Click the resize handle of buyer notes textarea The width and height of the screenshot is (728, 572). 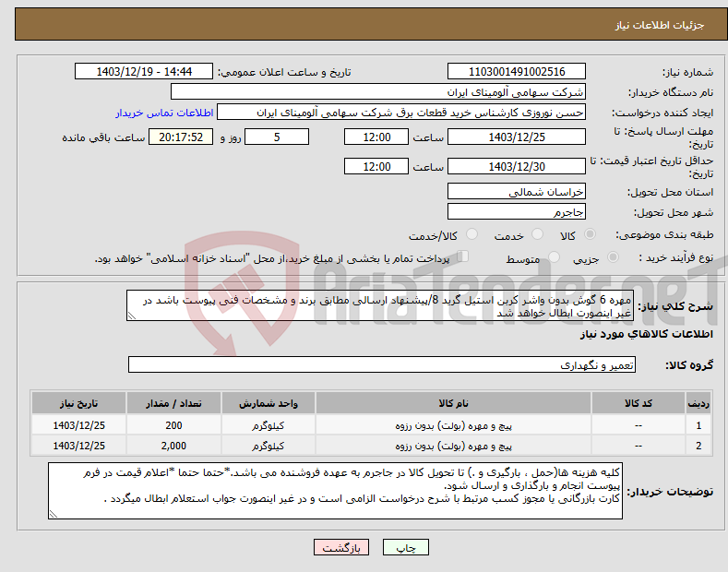click(x=54, y=514)
